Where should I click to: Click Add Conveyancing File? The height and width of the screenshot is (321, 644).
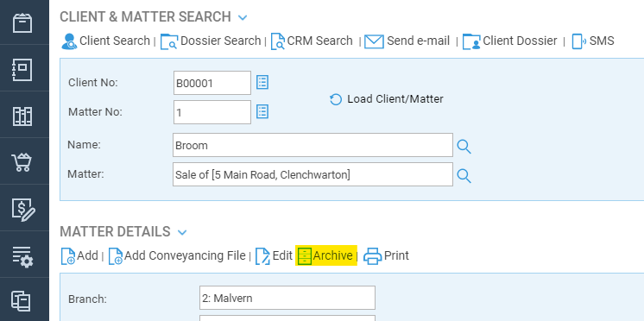point(177,255)
